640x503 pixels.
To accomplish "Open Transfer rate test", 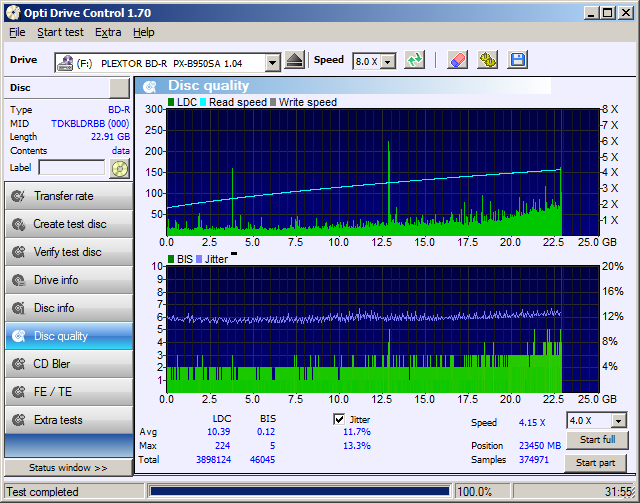I will coord(69,196).
